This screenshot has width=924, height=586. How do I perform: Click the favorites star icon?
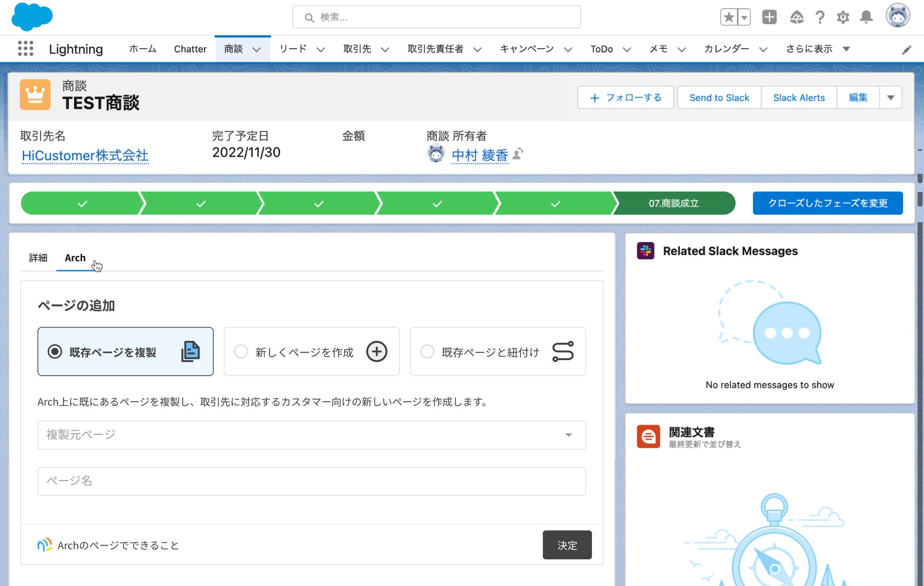pyautogui.click(x=729, y=18)
